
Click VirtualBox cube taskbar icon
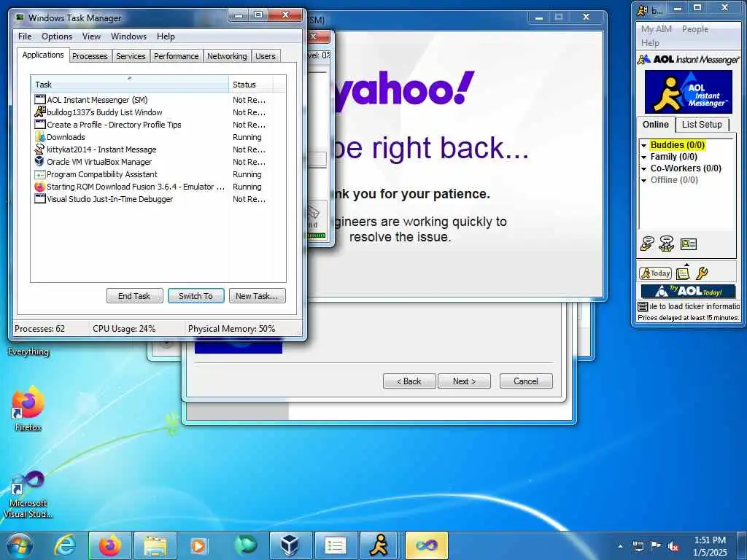tap(290, 545)
